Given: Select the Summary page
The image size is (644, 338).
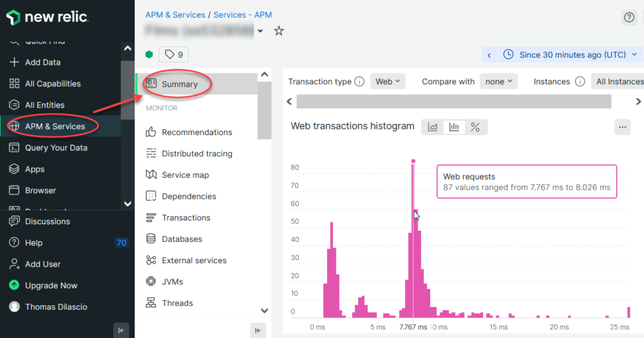Looking at the screenshot, I should 196,84.
